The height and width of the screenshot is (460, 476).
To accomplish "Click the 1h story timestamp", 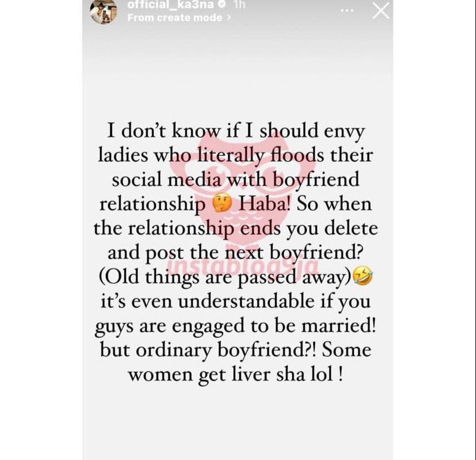I will click(239, 5).
